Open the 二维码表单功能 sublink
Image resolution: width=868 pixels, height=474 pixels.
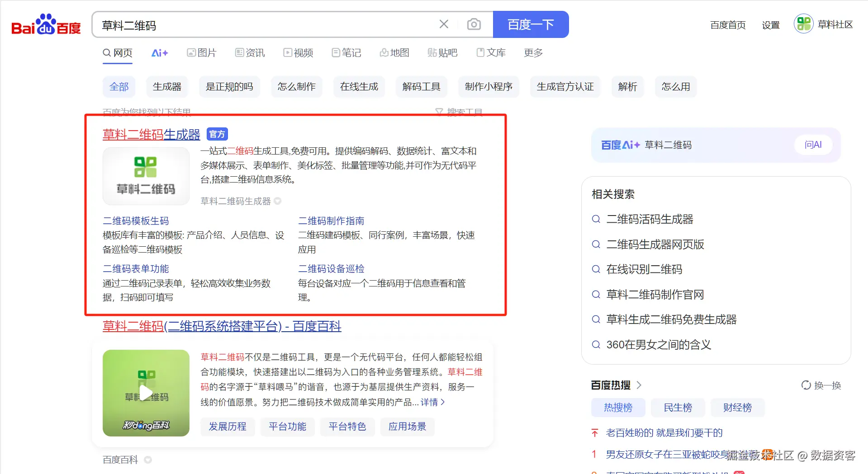point(136,269)
